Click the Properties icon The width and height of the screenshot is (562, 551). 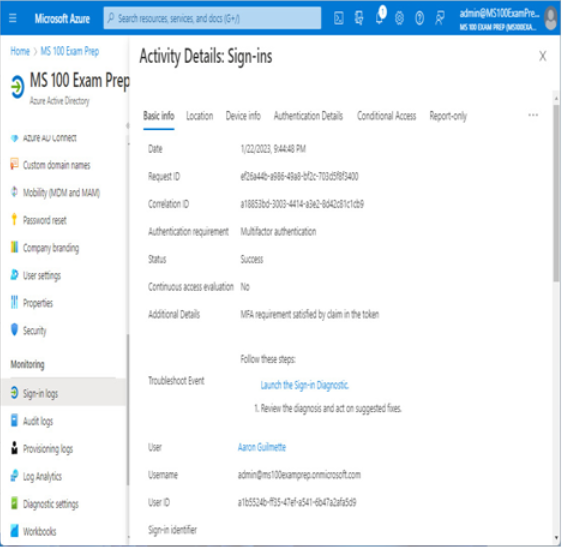[x=14, y=303]
